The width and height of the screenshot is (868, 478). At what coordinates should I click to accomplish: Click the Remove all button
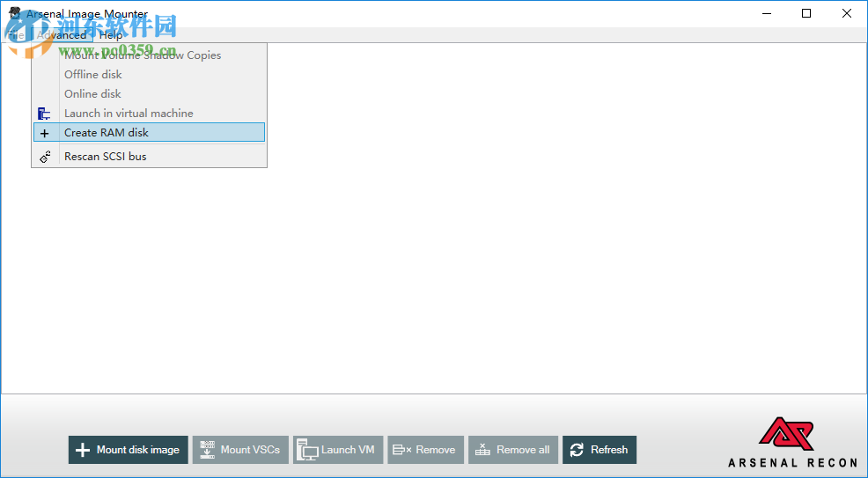tap(513, 450)
